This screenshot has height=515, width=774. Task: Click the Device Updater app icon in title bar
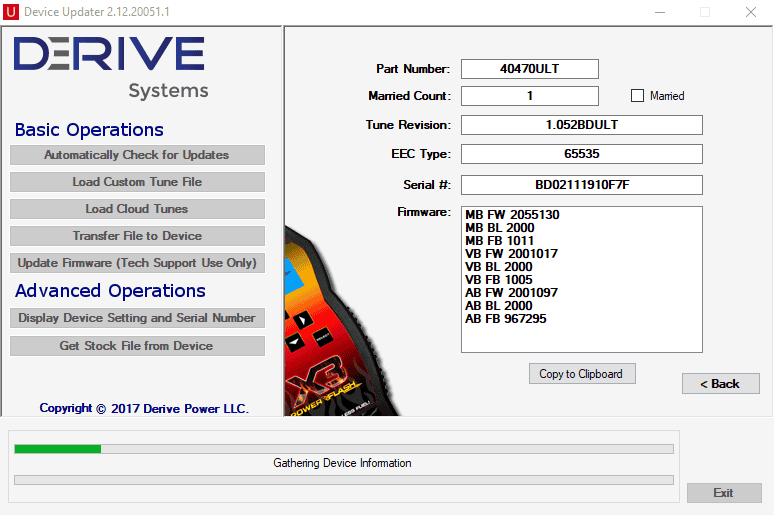point(11,11)
